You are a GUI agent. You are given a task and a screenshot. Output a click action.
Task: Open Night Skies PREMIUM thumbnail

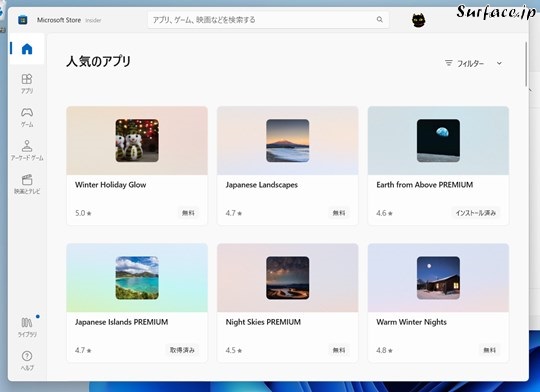(288, 278)
